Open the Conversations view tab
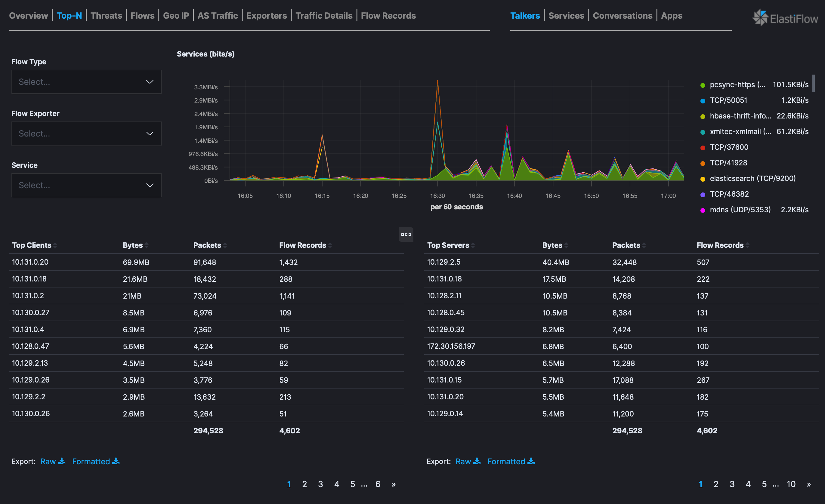This screenshot has width=825, height=504. coord(622,16)
